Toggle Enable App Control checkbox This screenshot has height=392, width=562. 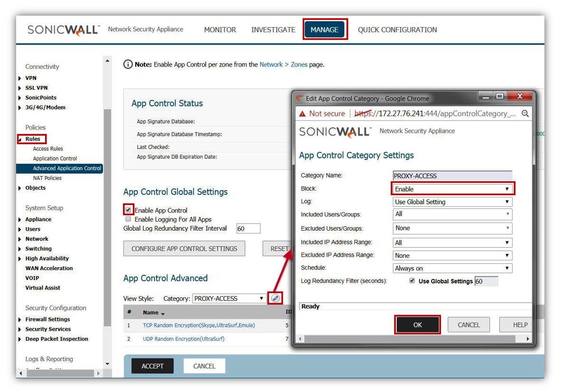point(128,210)
